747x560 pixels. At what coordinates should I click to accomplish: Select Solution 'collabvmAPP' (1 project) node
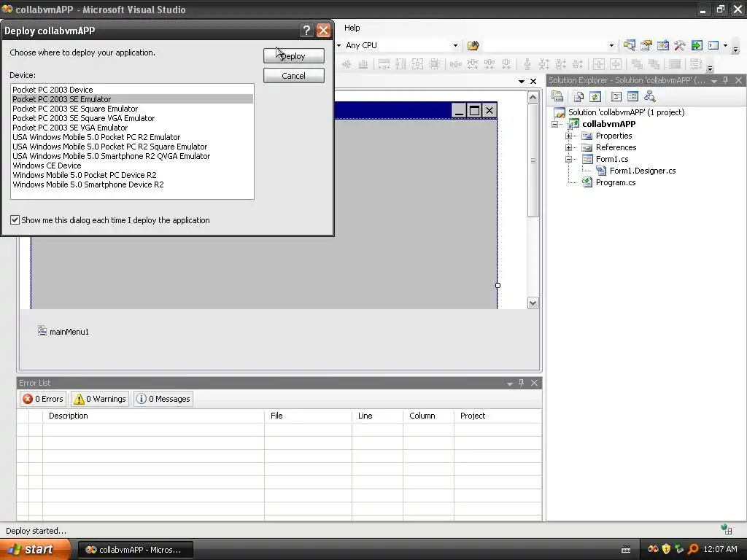click(626, 112)
